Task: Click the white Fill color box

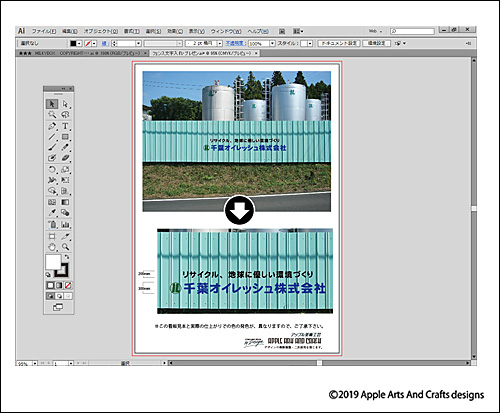Action: [52, 261]
